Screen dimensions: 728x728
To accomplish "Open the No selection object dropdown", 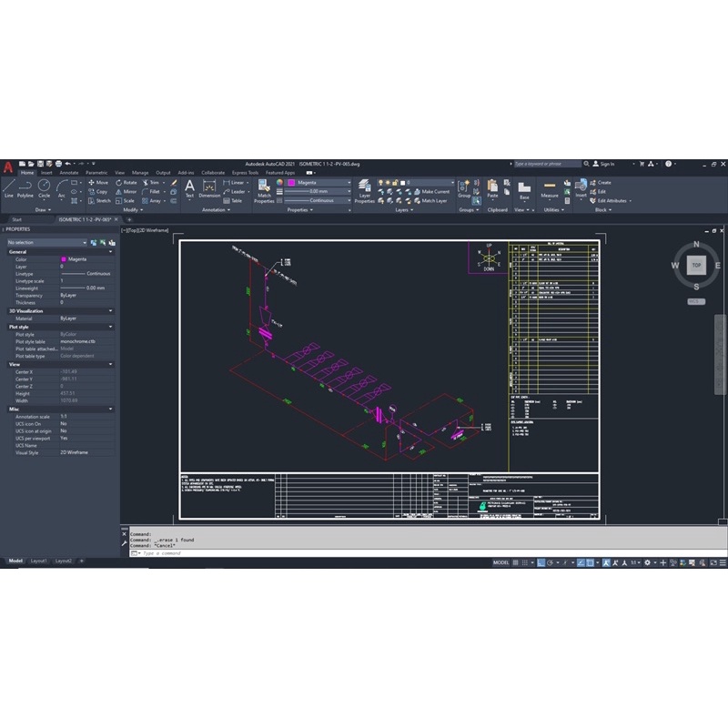I will click(85, 243).
